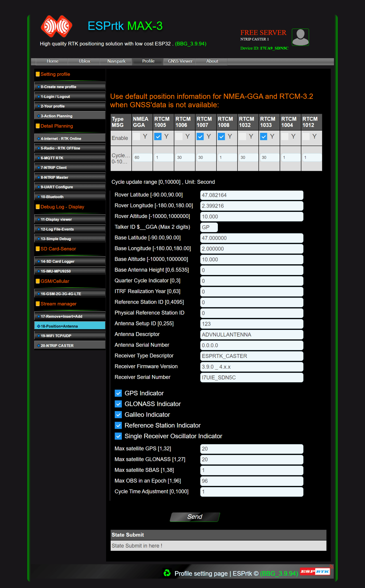Click the ESPrtk red logo icon

[x=56, y=26]
